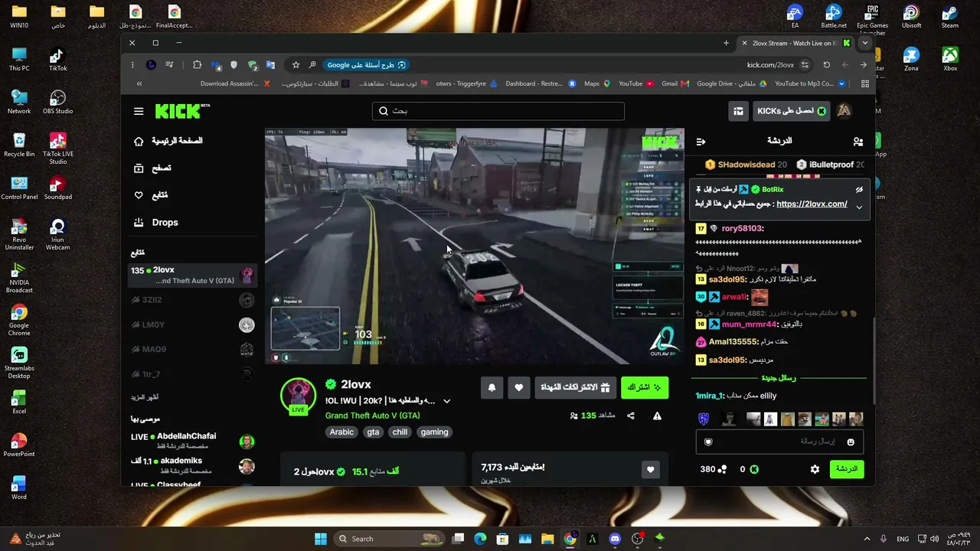This screenshot has height=551, width=980.
Task: Open Following in the Kick sidebar
Action: click(151, 195)
